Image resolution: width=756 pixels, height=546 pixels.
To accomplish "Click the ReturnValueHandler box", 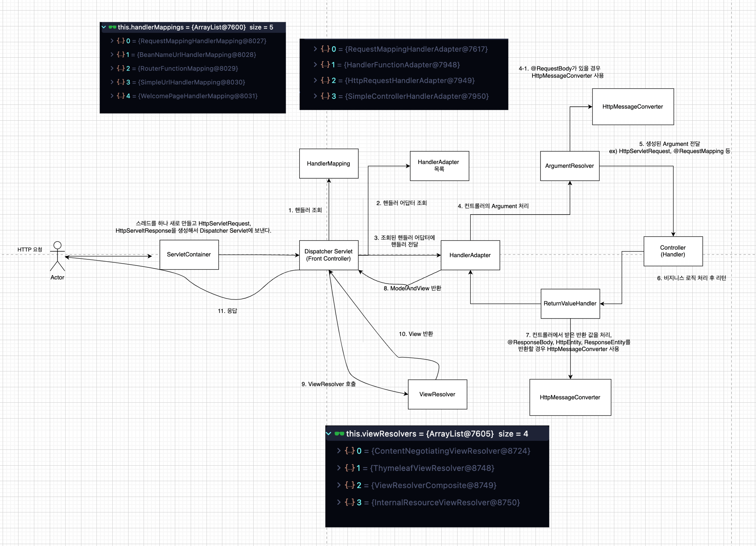I will [570, 304].
